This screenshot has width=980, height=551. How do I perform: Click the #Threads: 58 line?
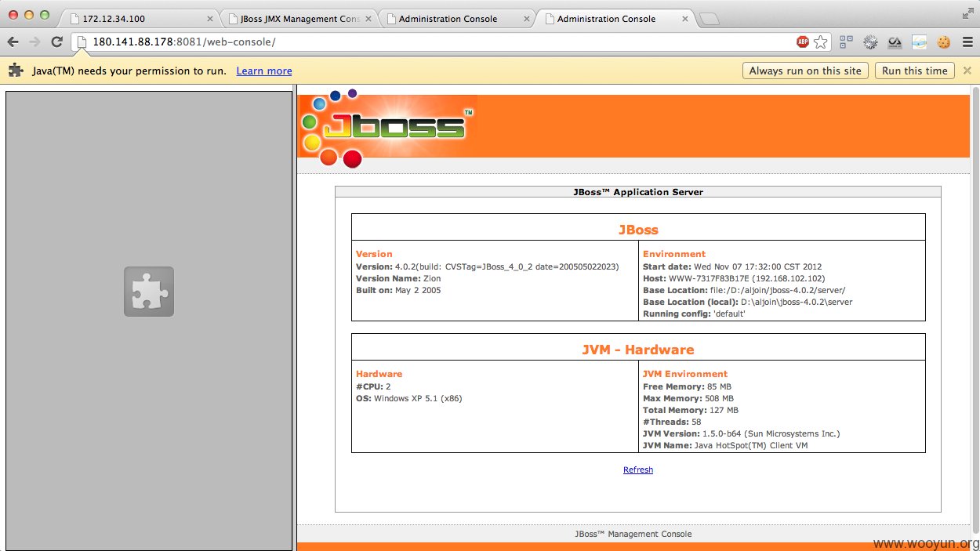tap(672, 422)
